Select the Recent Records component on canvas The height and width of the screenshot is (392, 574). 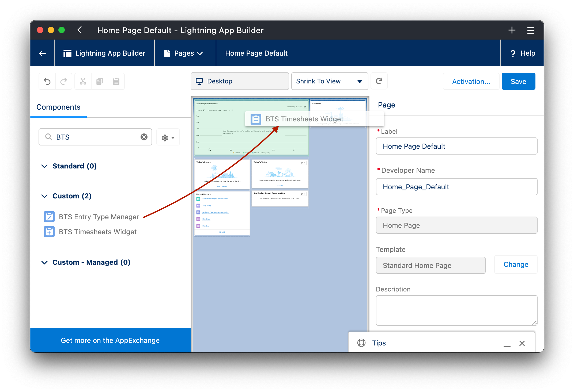point(222,213)
